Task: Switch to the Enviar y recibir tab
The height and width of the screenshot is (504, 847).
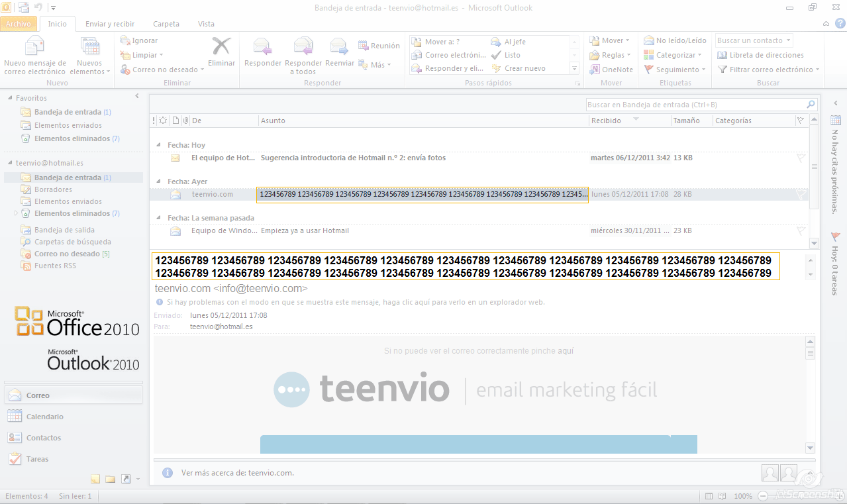Action: coord(110,24)
